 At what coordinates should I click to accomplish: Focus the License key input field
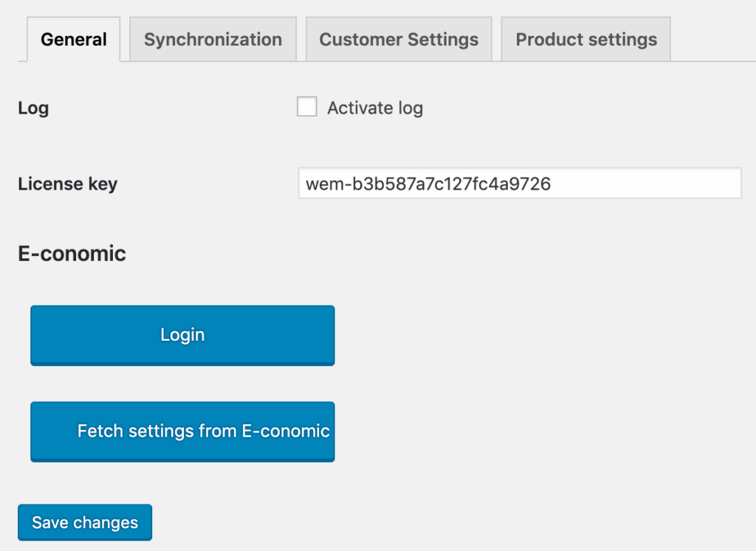coord(520,184)
